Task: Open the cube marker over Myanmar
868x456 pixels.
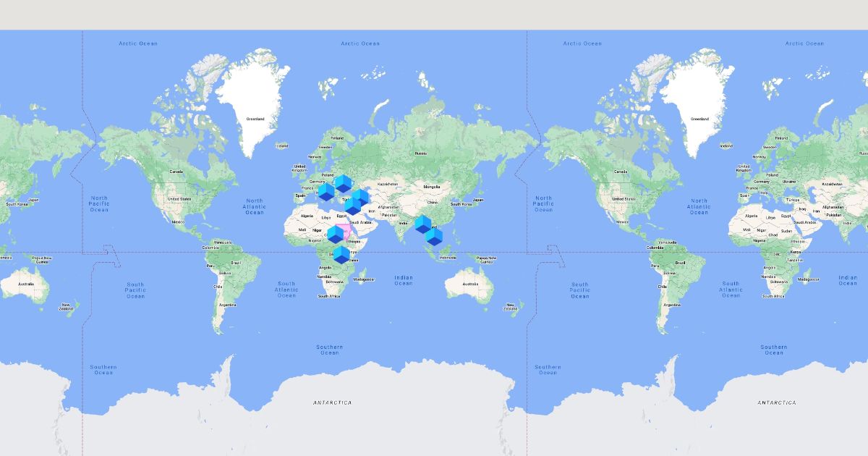Action: click(x=422, y=224)
